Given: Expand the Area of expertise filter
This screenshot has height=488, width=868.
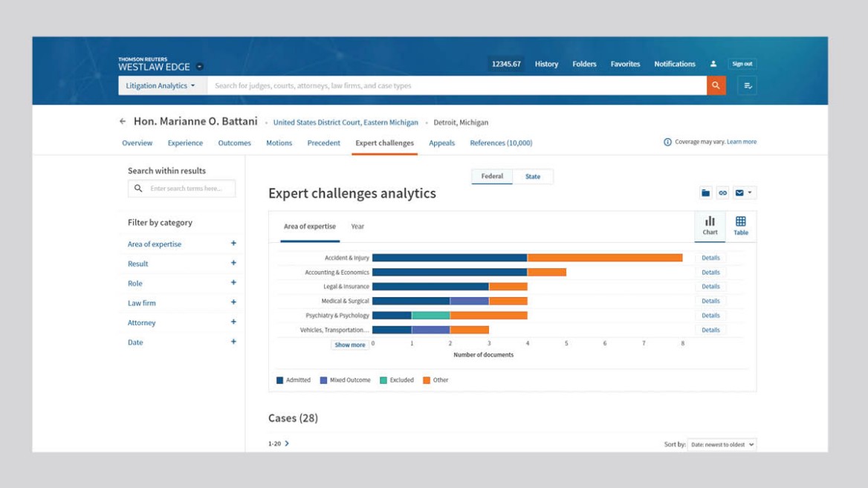Looking at the screenshot, I should 233,244.
